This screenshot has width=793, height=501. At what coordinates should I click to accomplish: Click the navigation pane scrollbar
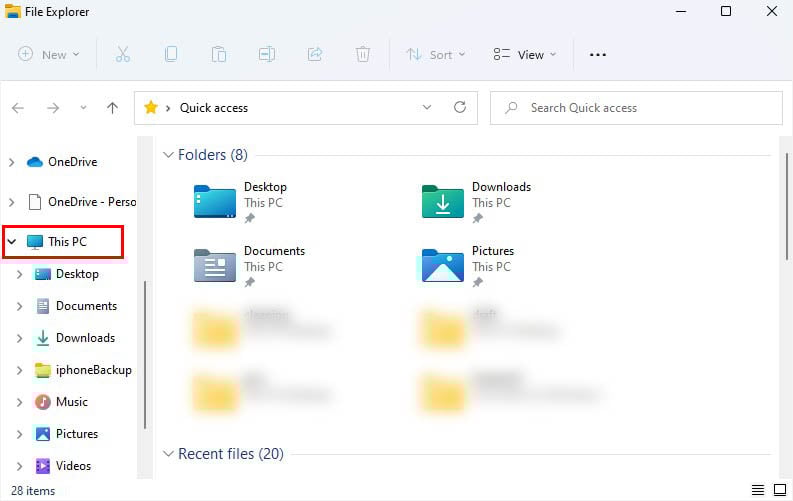145,355
